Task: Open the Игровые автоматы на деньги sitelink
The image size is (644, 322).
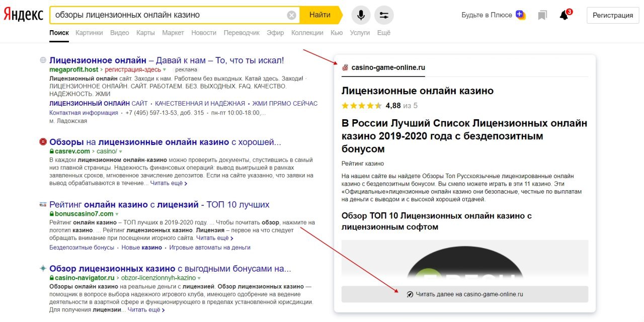Action: click(x=210, y=248)
